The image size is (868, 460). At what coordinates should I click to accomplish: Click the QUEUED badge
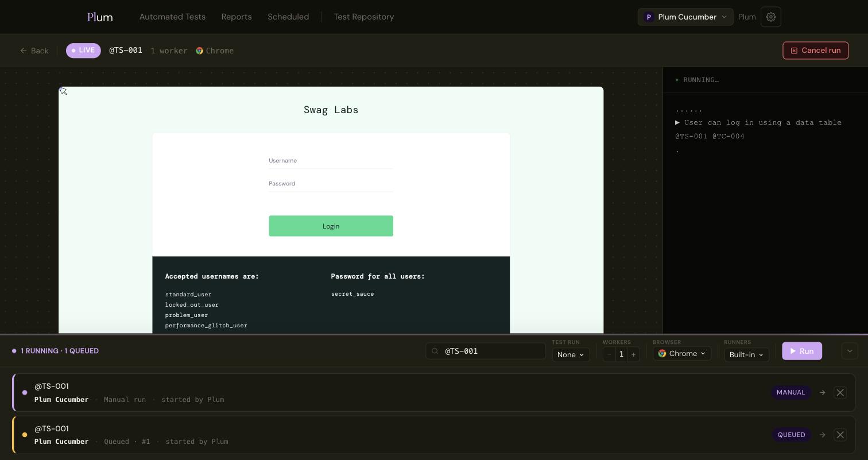click(x=791, y=435)
